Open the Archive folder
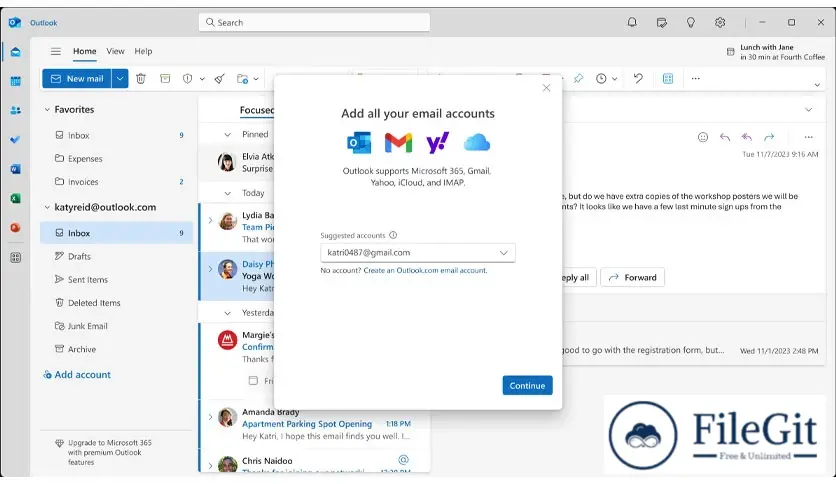836x484 pixels. point(116,349)
